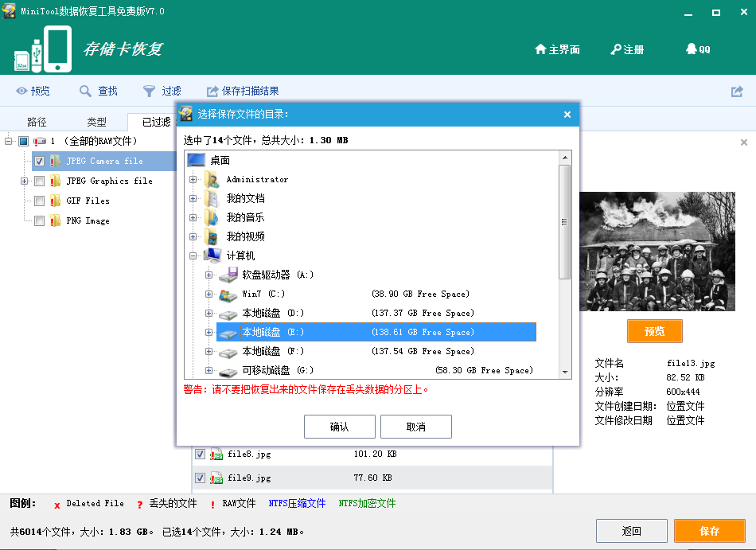Expand the Administrator folder node

pos(193,179)
